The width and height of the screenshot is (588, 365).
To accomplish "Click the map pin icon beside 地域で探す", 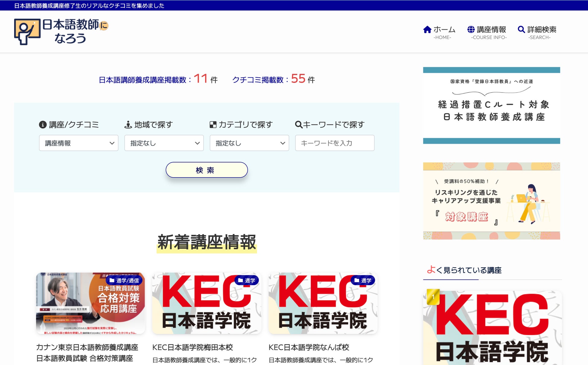I will click(128, 124).
